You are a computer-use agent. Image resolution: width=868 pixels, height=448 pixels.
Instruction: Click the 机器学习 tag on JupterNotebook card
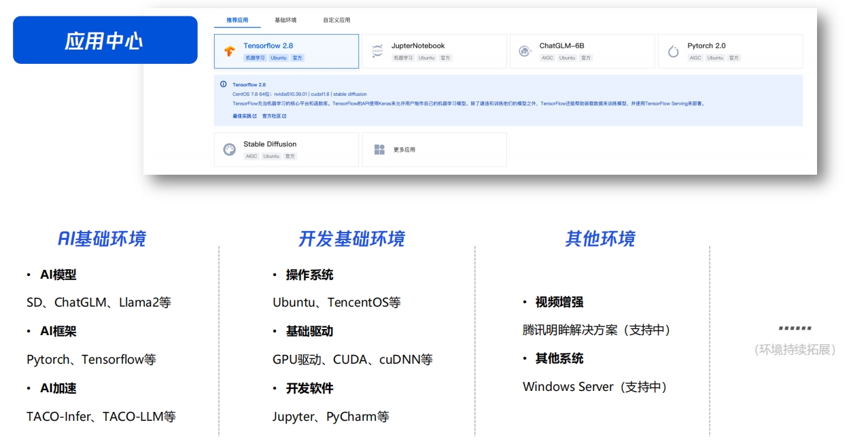(403, 58)
